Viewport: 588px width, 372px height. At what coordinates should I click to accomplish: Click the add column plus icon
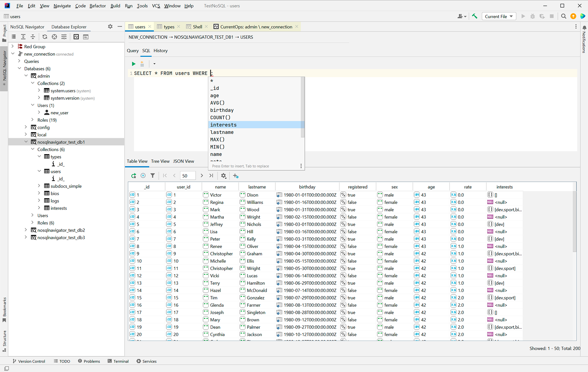[236, 176]
